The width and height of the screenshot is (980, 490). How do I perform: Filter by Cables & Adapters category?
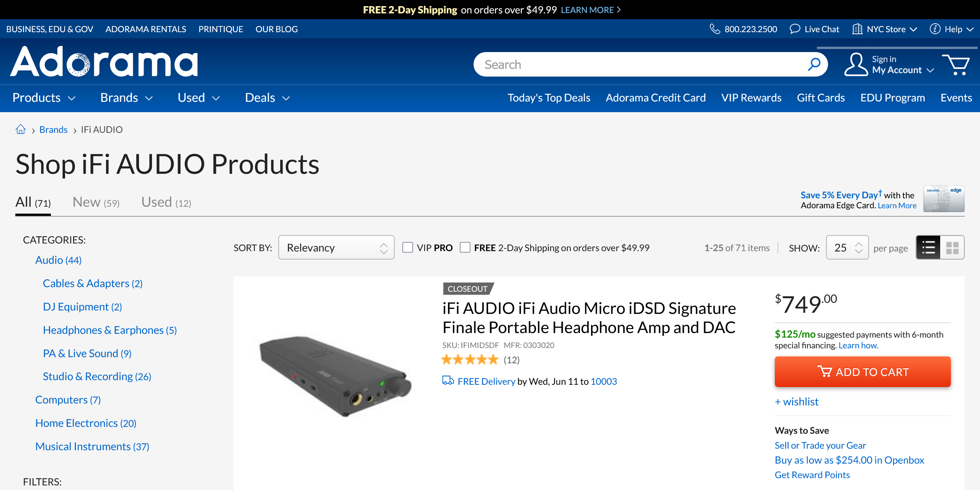(93, 283)
